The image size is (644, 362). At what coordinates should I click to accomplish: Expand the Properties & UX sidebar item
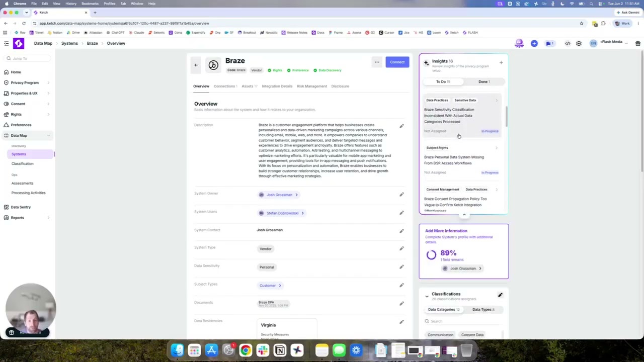(49, 93)
